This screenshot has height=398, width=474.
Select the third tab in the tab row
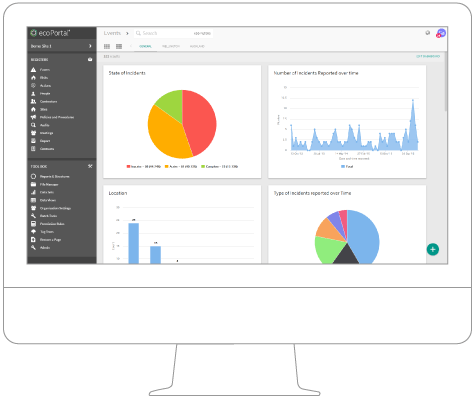pos(197,46)
